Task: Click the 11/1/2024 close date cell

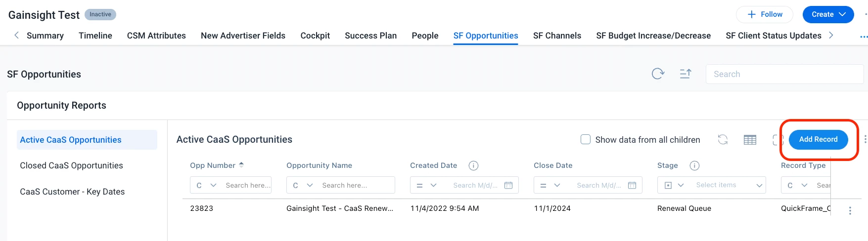Action: pos(552,208)
